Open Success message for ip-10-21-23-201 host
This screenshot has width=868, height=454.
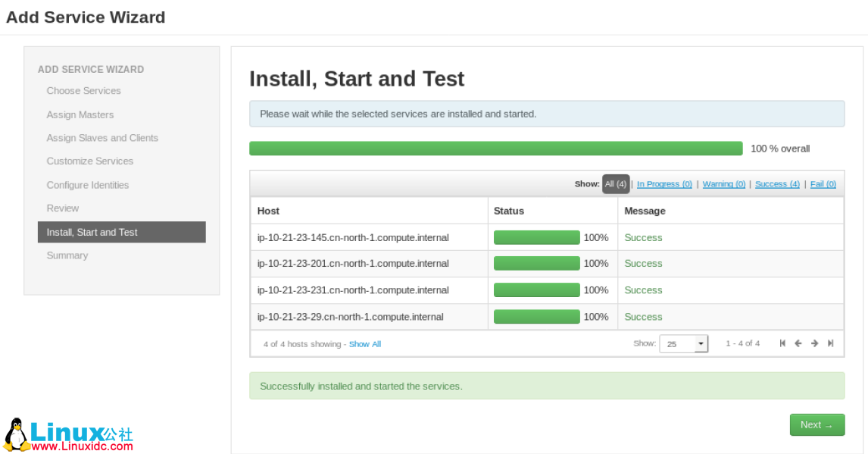643,264
